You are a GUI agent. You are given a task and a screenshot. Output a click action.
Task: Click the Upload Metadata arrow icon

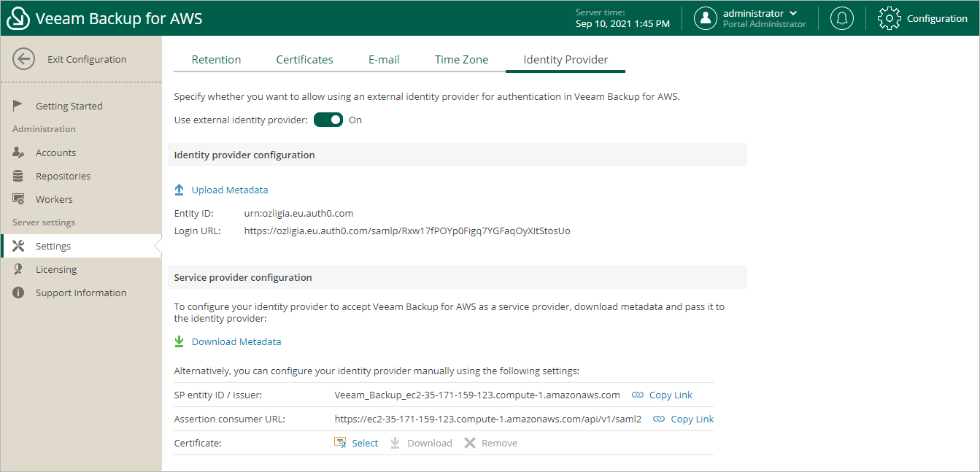[180, 190]
